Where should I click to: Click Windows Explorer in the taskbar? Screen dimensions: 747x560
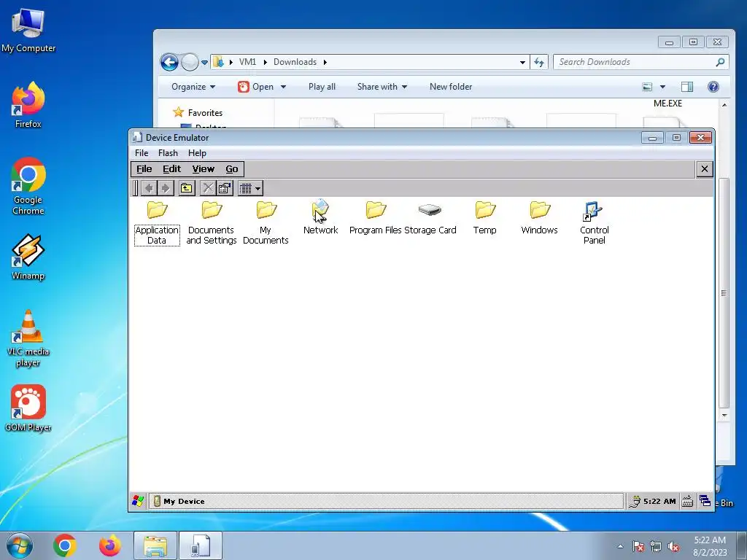click(155, 545)
